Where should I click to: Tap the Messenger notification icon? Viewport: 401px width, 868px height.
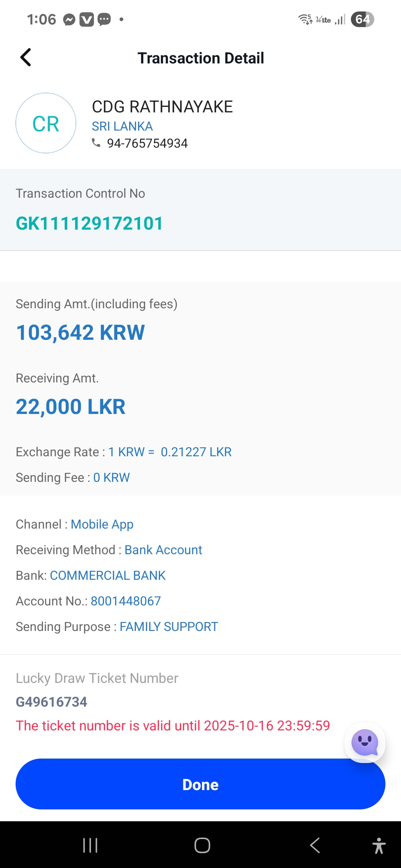coord(69,19)
